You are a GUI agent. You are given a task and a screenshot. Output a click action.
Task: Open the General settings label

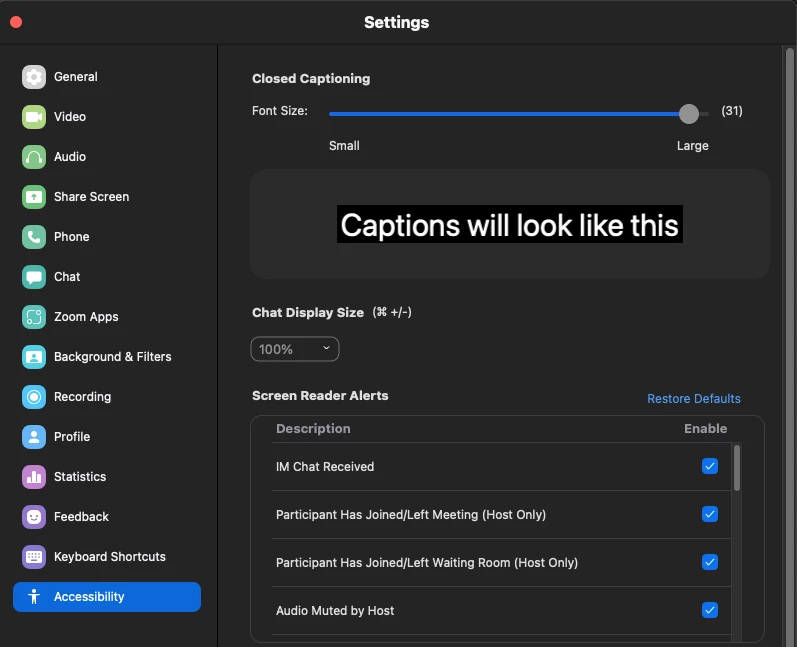pyautogui.click(x=76, y=77)
